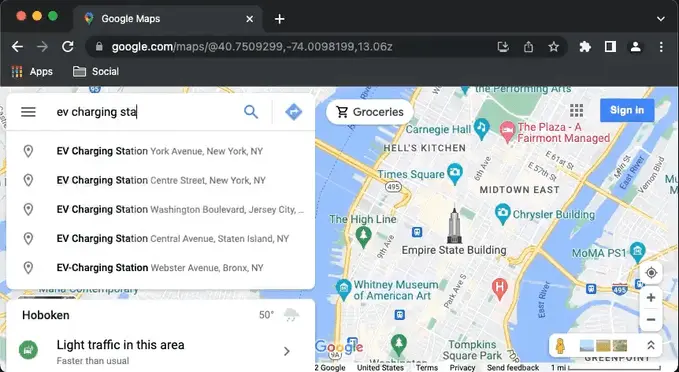Open the Apps bookmarks shortcut
Image resolution: width=679 pixels, height=372 pixels.
[32, 71]
